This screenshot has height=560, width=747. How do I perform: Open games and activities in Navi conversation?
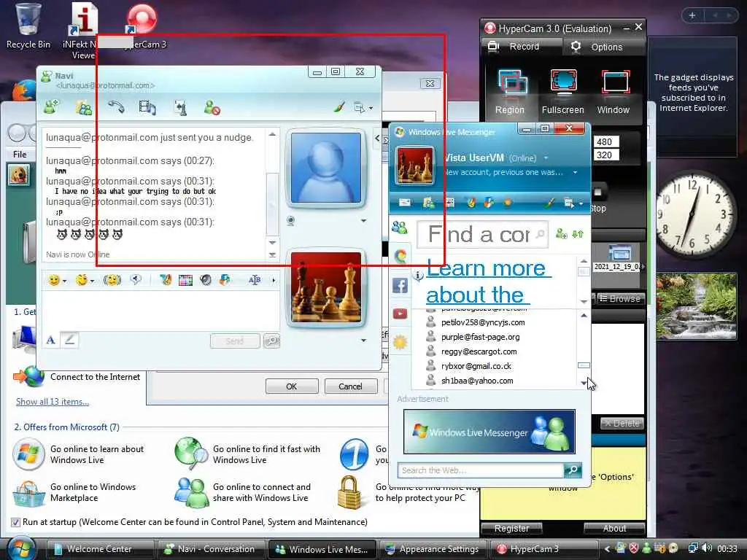(x=181, y=108)
